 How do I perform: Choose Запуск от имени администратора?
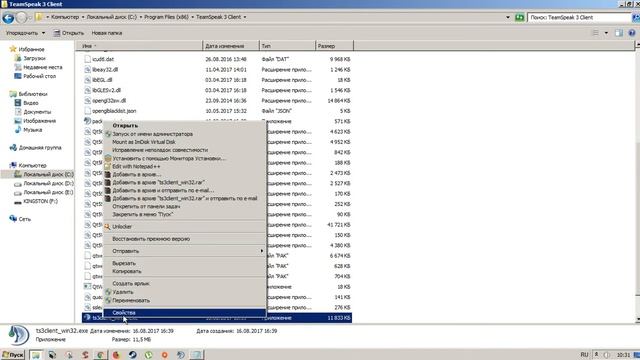184,134
